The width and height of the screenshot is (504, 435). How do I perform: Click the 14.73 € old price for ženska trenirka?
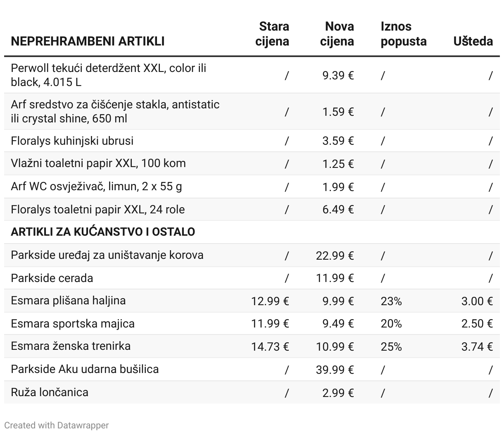pyautogui.click(x=270, y=347)
